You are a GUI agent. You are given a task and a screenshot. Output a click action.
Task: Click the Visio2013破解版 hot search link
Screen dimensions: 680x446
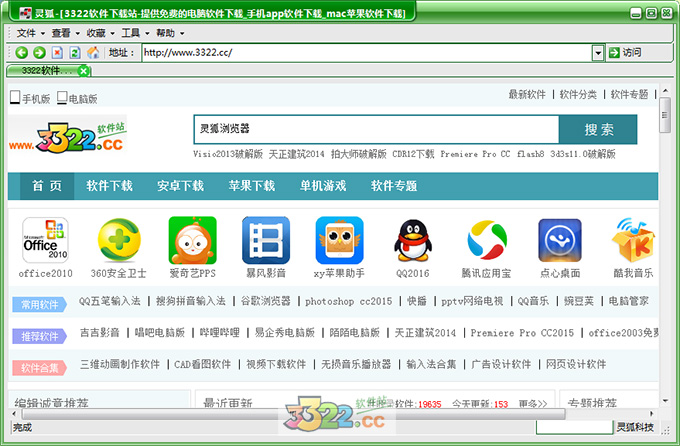tap(228, 154)
